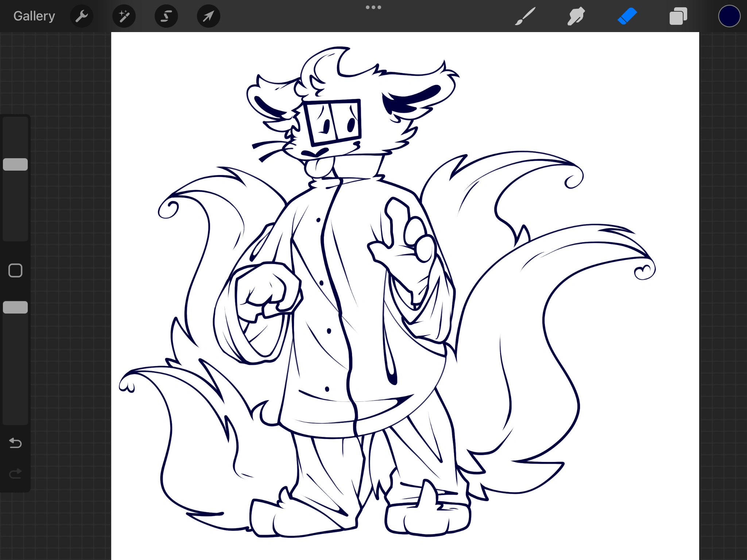Viewport: 747px width, 560px height.
Task: Open the Actions menu wrench icon
Action: point(82,16)
